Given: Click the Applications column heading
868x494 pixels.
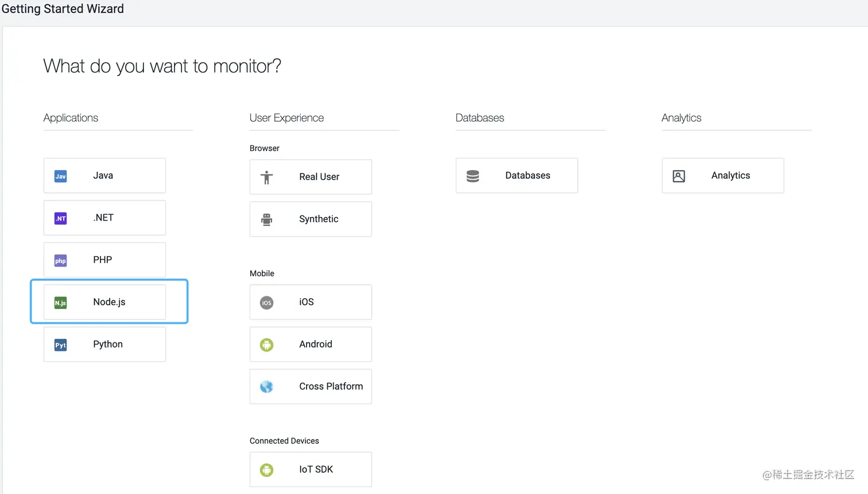Looking at the screenshot, I should 71,118.
